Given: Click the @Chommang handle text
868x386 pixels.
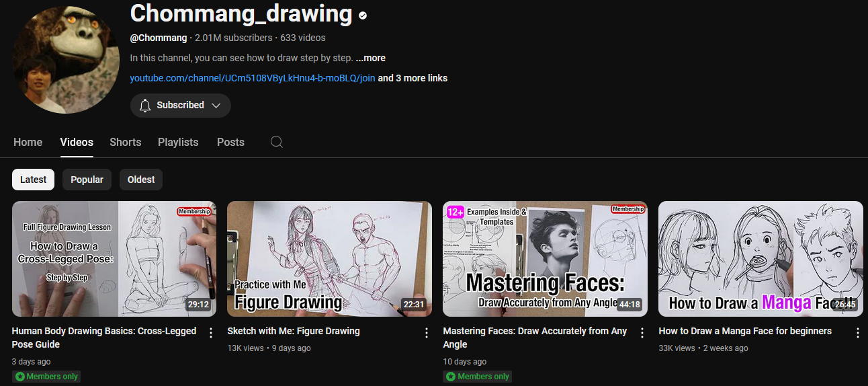Looking at the screenshot, I should [159, 38].
